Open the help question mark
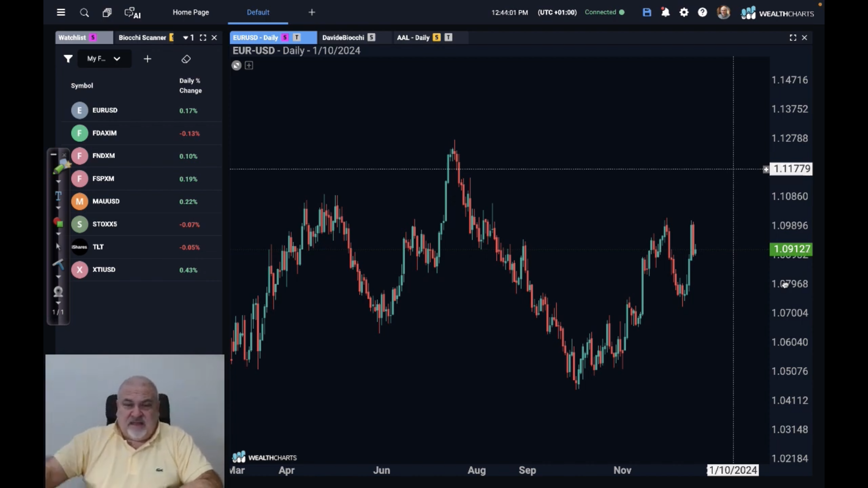Screen dimensions: 868x488 (x=703, y=12)
